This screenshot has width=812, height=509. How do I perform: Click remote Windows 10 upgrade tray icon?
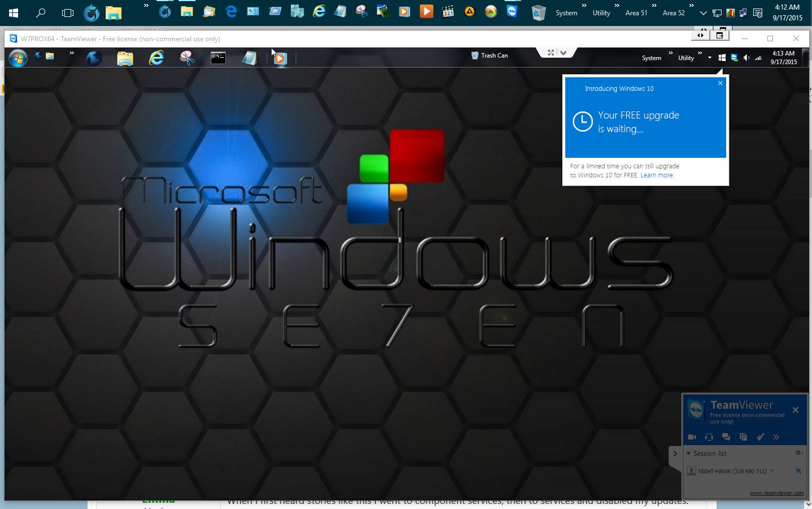point(722,58)
